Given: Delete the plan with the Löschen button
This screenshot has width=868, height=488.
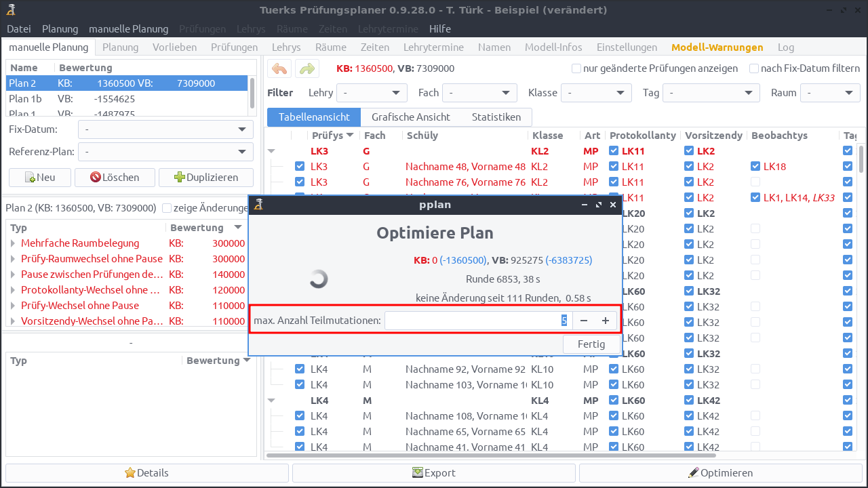Looking at the screenshot, I should [115, 178].
